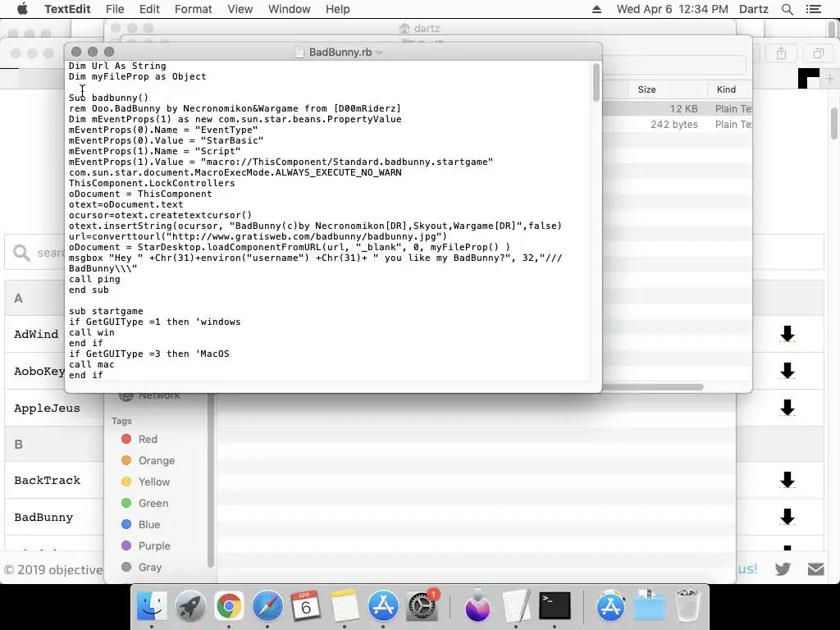Click the BadBunny.rb document icon in title bar
This screenshot has width=840, height=630.
point(300,52)
